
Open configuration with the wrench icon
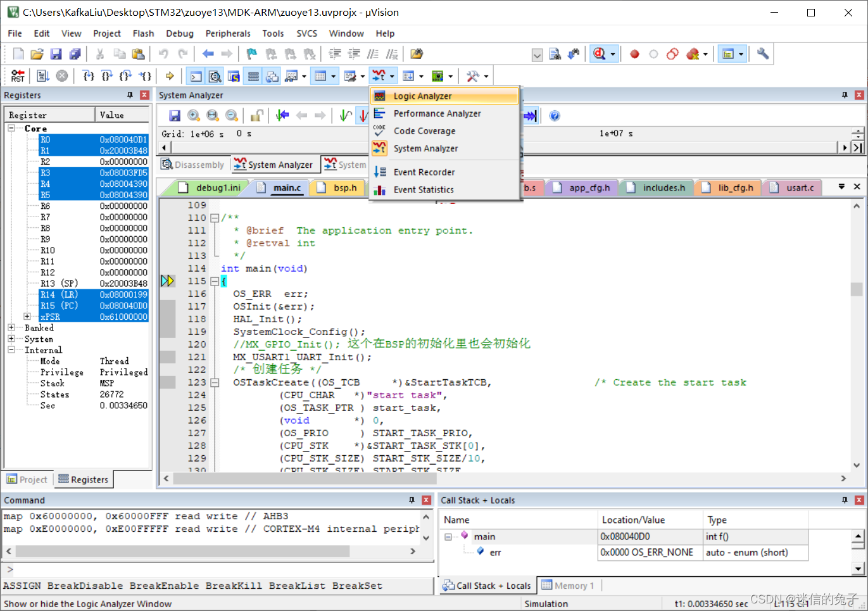pos(763,54)
